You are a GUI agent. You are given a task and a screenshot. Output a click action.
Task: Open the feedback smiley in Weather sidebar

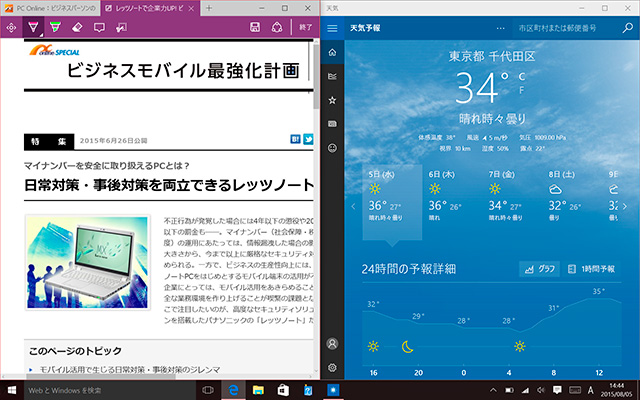(x=332, y=148)
